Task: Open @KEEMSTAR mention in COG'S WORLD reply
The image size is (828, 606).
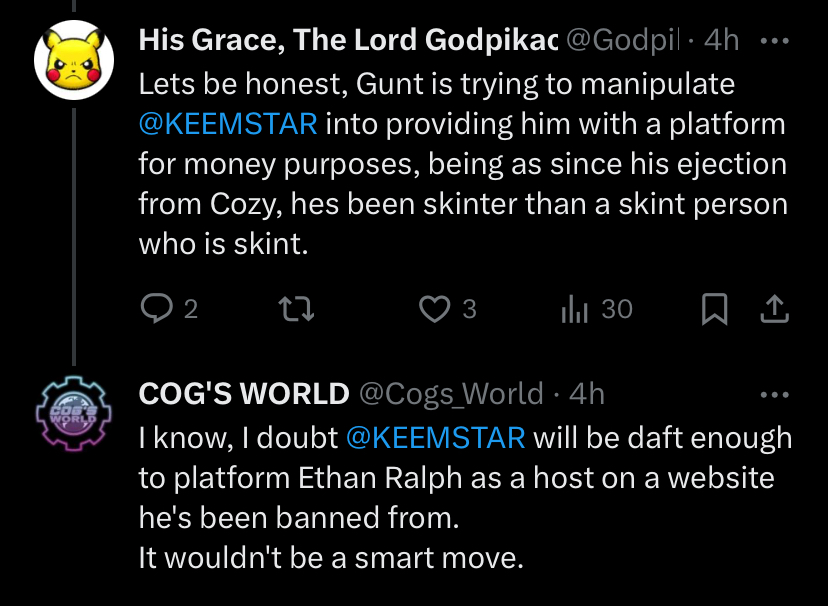Action: (436, 438)
